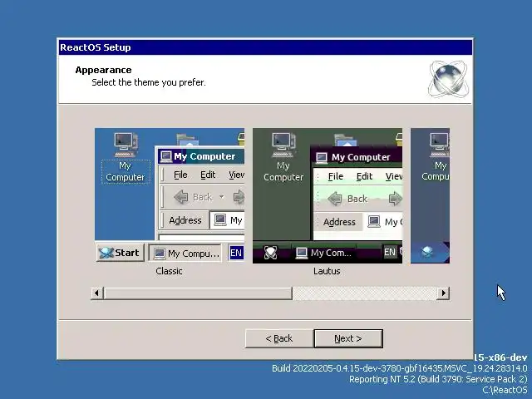Choose the Lautus theme preview thumbnail

click(328, 195)
